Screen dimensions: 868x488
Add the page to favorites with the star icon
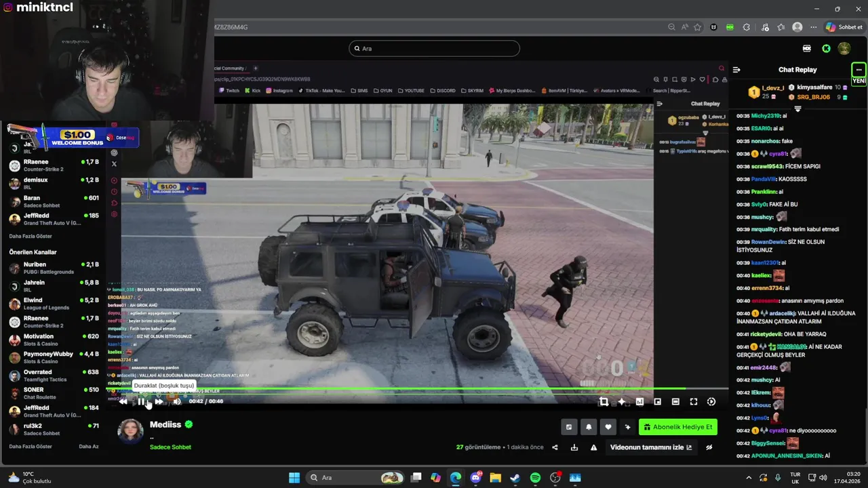pos(697,27)
